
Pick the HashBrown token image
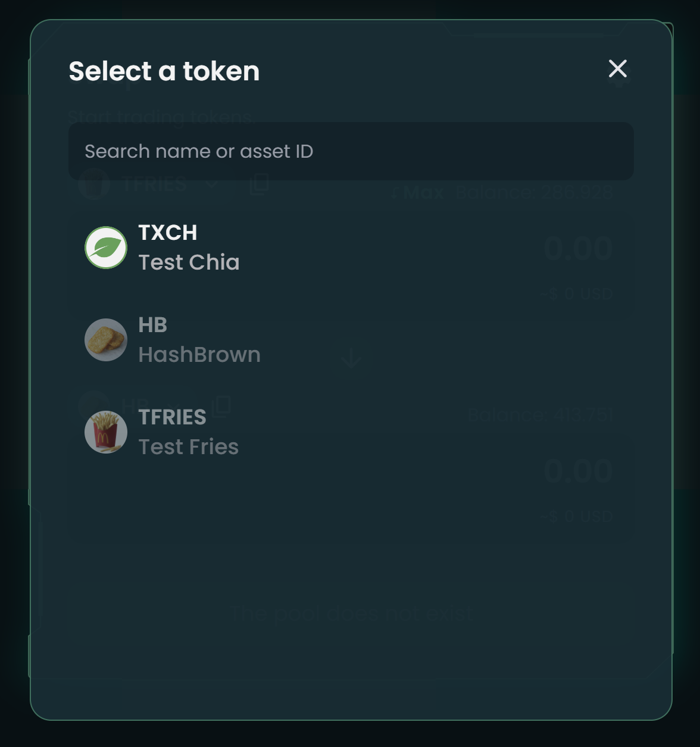click(x=106, y=340)
